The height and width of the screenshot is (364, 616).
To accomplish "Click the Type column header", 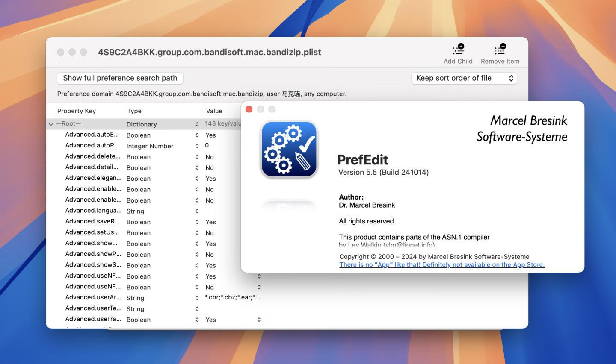I will pyautogui.click(x=134, y=111).
